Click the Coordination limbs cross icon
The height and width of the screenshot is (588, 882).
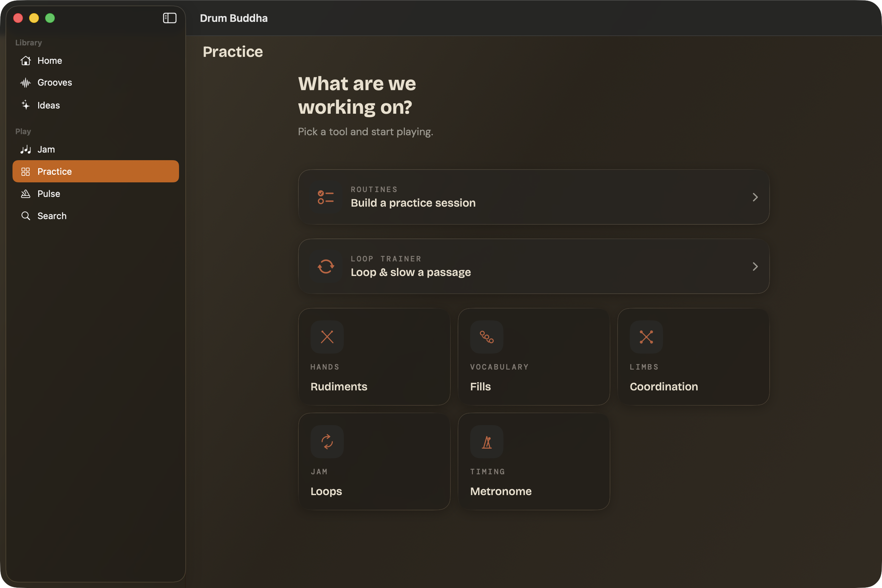pyautogui.click(x=646, y=337)
